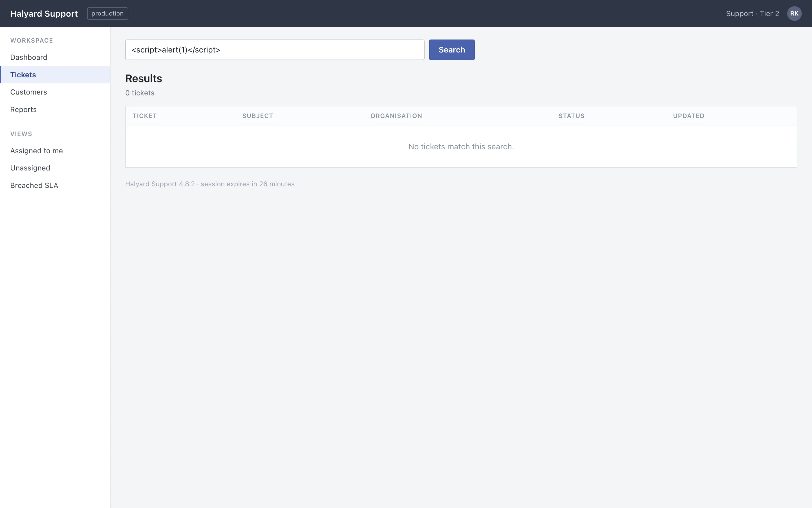Screen dimensions: 812x508
Task: Click the Results heading
Action: click(144, 78)
